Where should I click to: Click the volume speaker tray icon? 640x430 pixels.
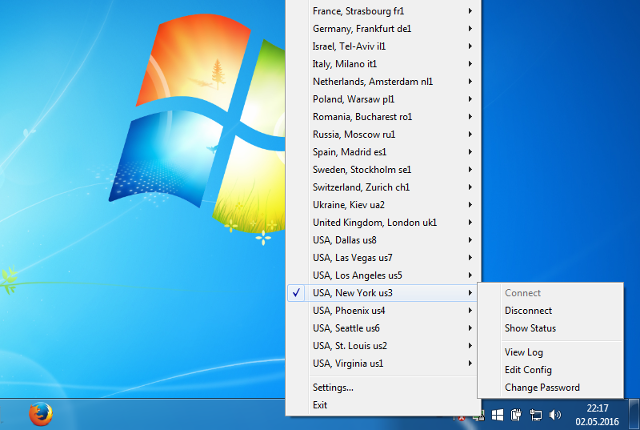[555, 415]
